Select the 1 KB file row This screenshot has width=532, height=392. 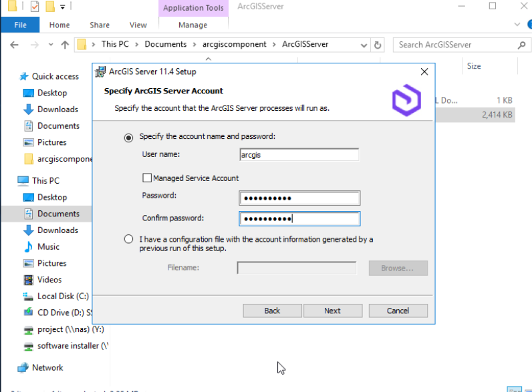click(475, 100)
